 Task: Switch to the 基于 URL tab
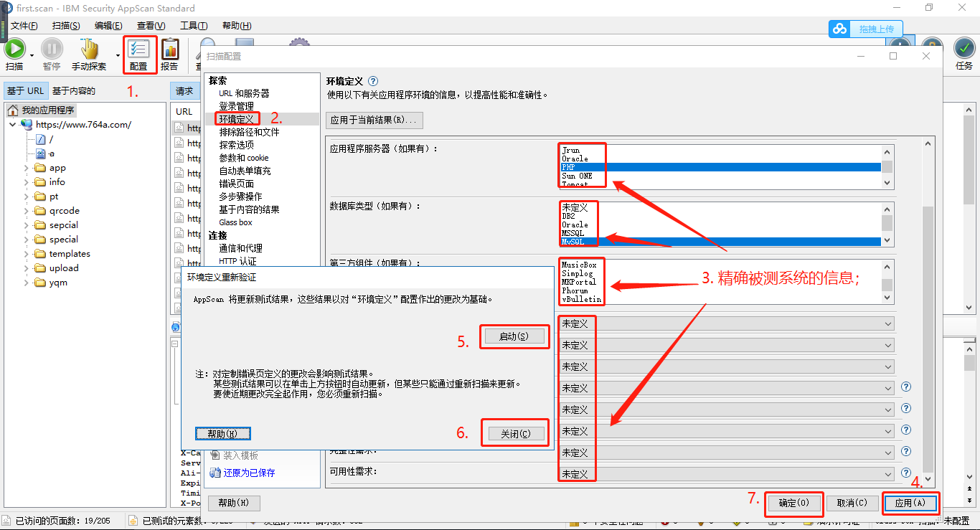coord(25,91)
